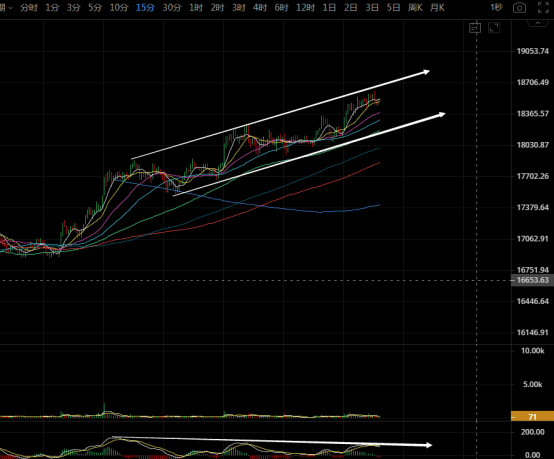Image resolution: width=554 pixels, height=459 pixels.
Task: Click the orange 71 volume value tag
Action: click(532, 417)
